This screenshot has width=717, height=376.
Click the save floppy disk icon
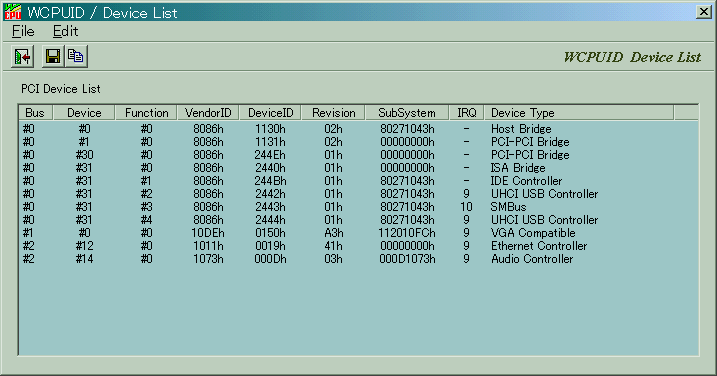click(x=53, y=57)
